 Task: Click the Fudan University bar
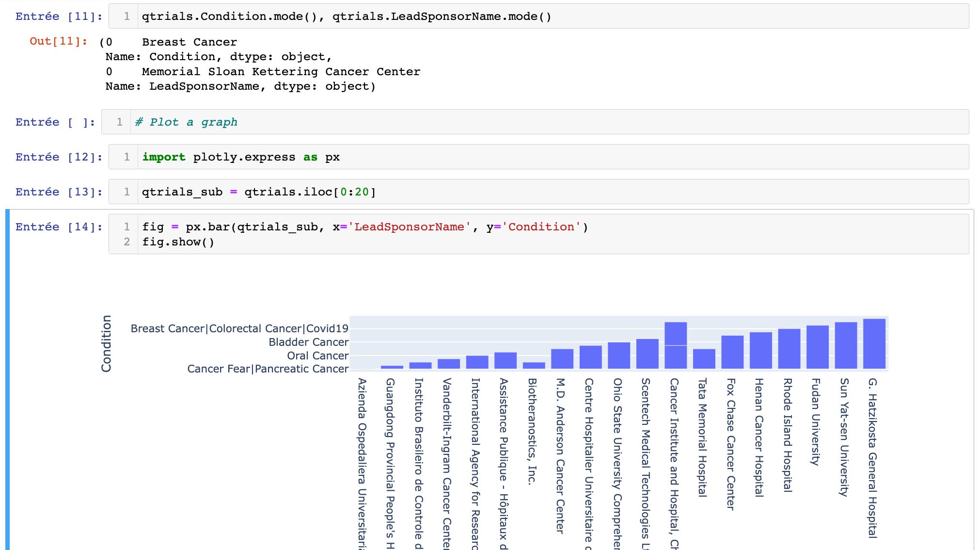(x=817, y=347)
